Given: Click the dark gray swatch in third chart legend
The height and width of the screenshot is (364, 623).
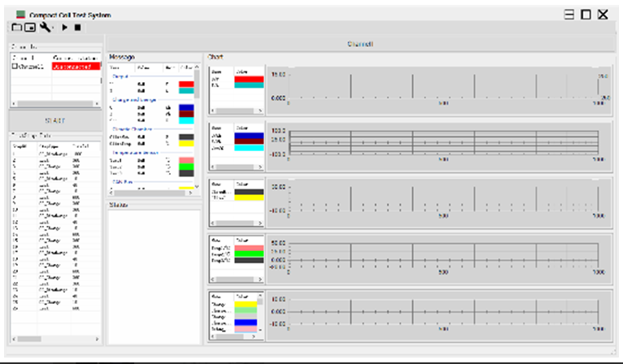Looking at the screenshot, I should tap(249, 192).
